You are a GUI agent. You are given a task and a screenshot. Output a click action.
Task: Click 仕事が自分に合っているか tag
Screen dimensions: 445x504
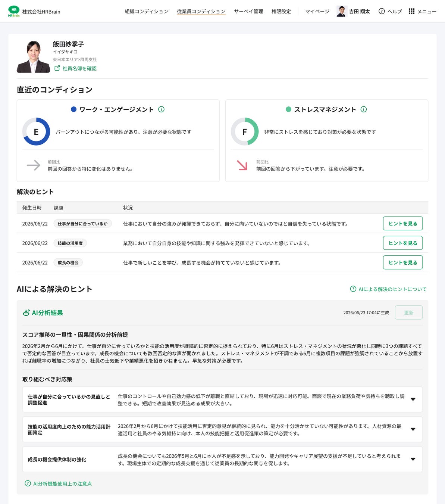click(82, 224)
